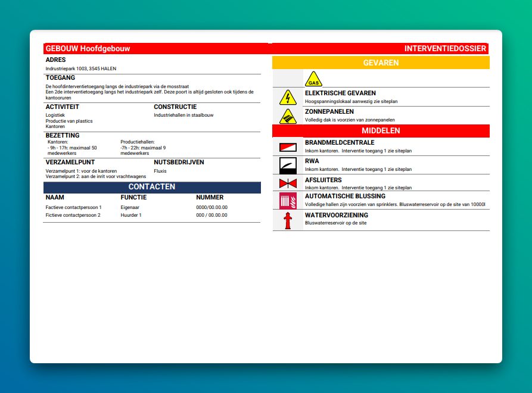Click the solar panels warning icon

288,116
